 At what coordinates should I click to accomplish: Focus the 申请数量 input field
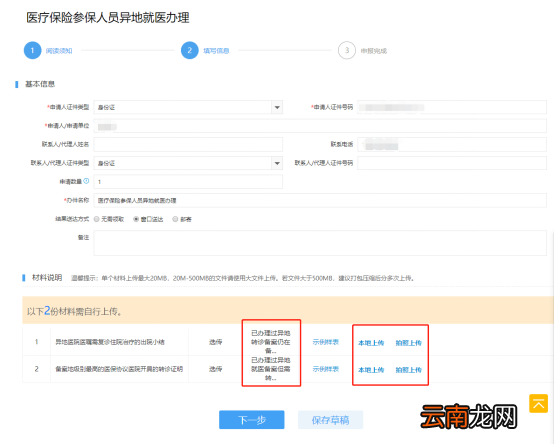point(188,182)
